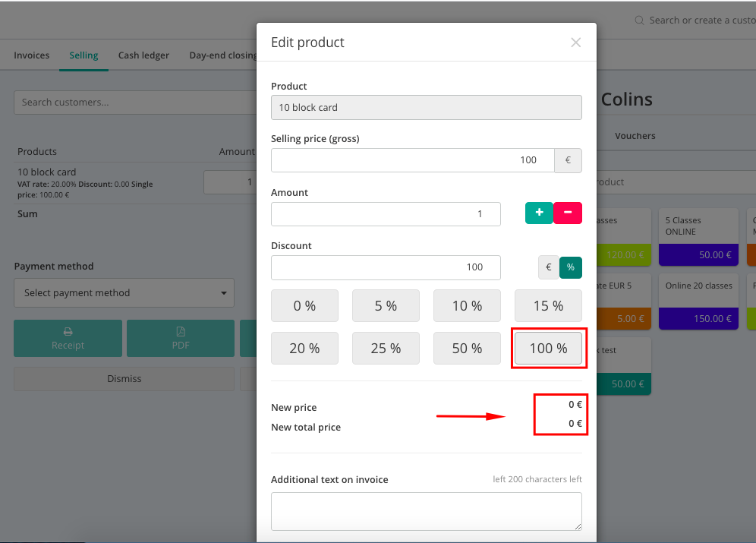Apply the 50 % discount preset
This screenshot has width=756, height=543.
point(468,348)
